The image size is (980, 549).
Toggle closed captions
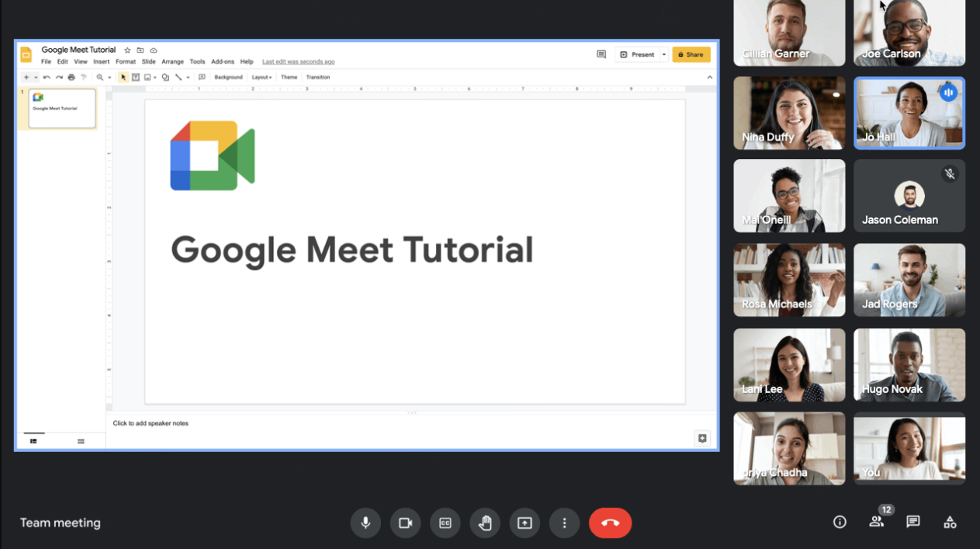[445, 523]
